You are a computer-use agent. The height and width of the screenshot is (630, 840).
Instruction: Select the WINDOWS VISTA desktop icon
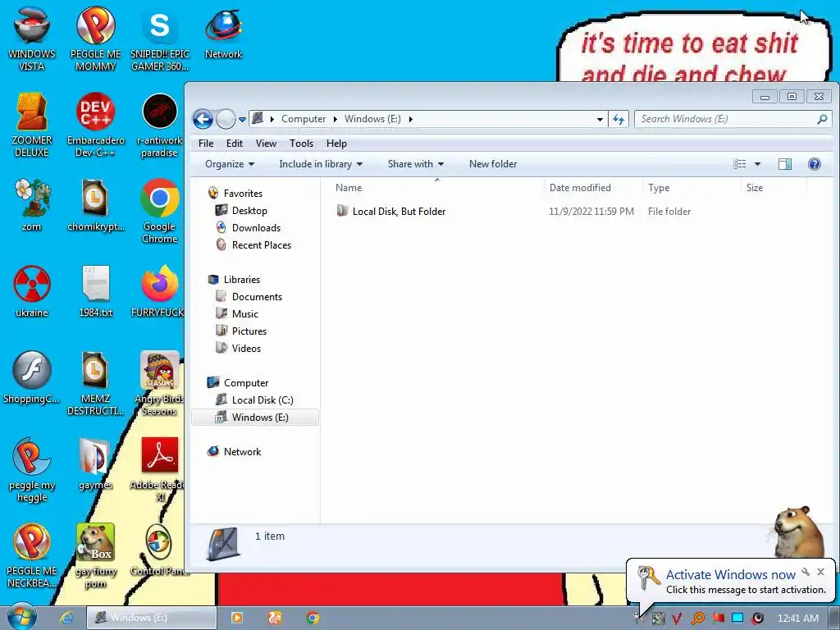(32, 39)
